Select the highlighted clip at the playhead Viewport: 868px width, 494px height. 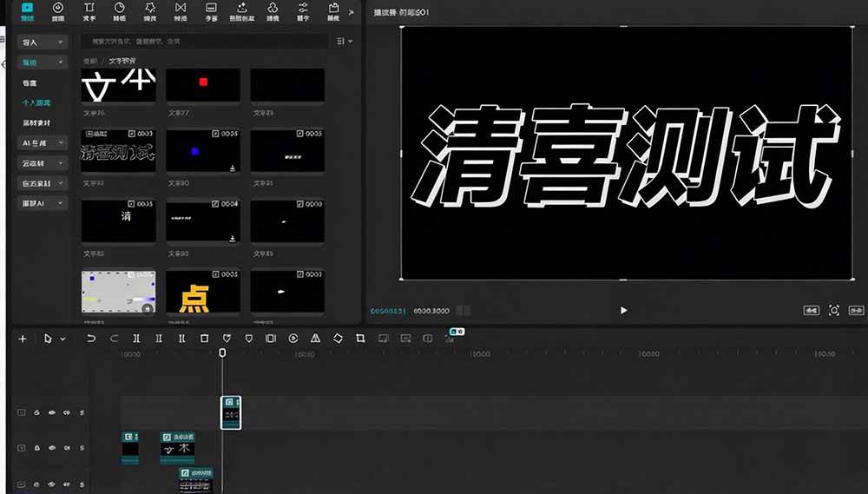(x=231, y=412)
